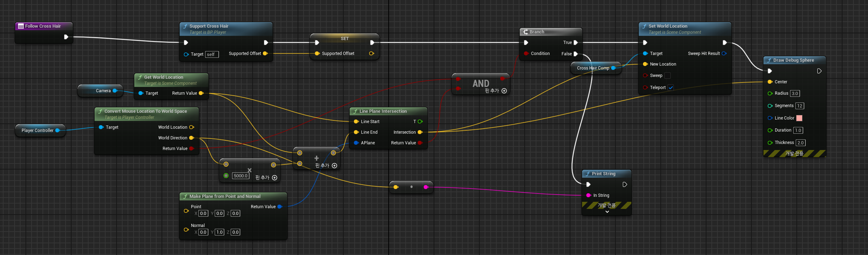Uncheck the Teleport checkbox

[671, 88]
